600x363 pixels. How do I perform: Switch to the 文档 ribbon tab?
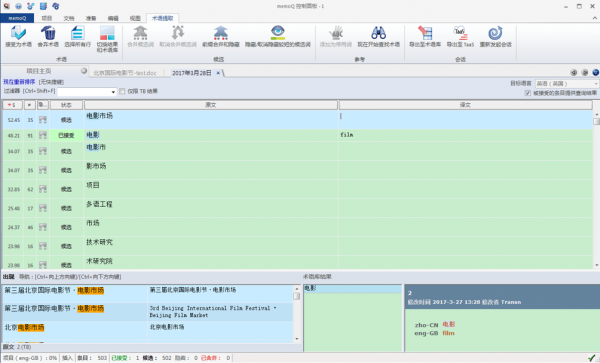point(69,18)
